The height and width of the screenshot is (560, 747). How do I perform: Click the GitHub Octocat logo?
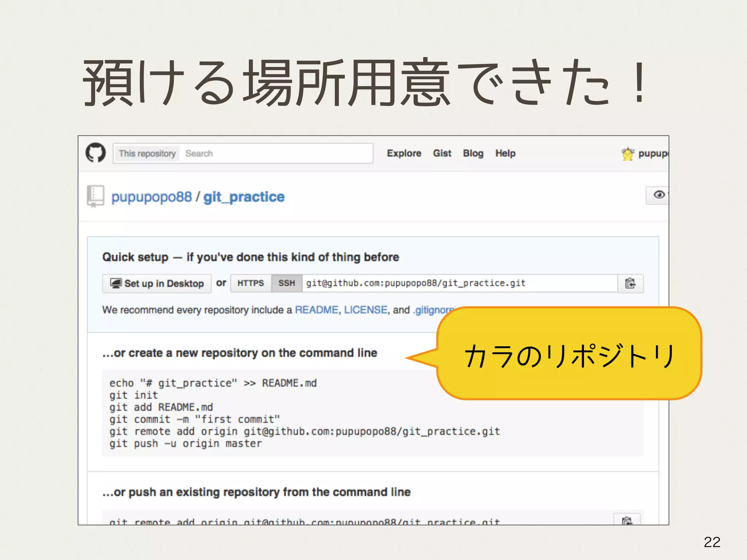click(96, 153)
